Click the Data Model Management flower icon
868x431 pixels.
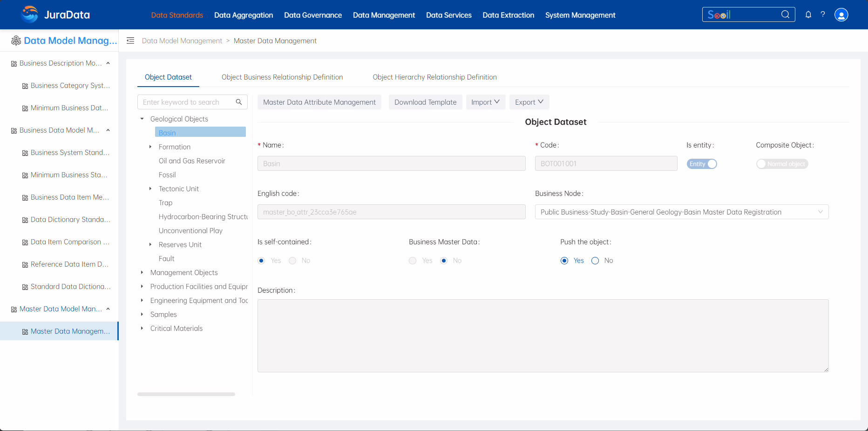(16, 41)
